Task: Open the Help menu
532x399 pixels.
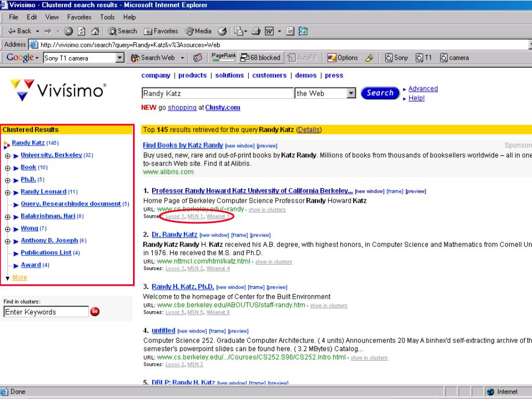Action: pyautogui.click(x=129, y=17)
